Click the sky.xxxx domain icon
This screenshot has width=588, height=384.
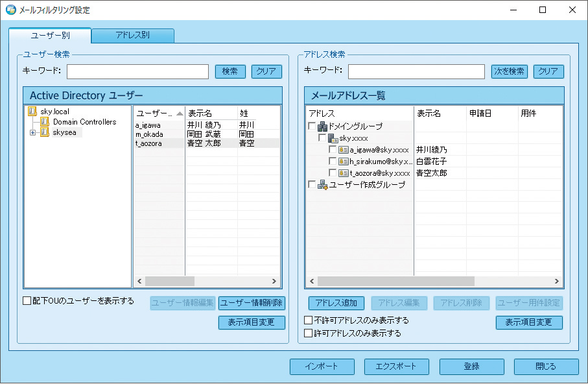[x=333, y=138]
